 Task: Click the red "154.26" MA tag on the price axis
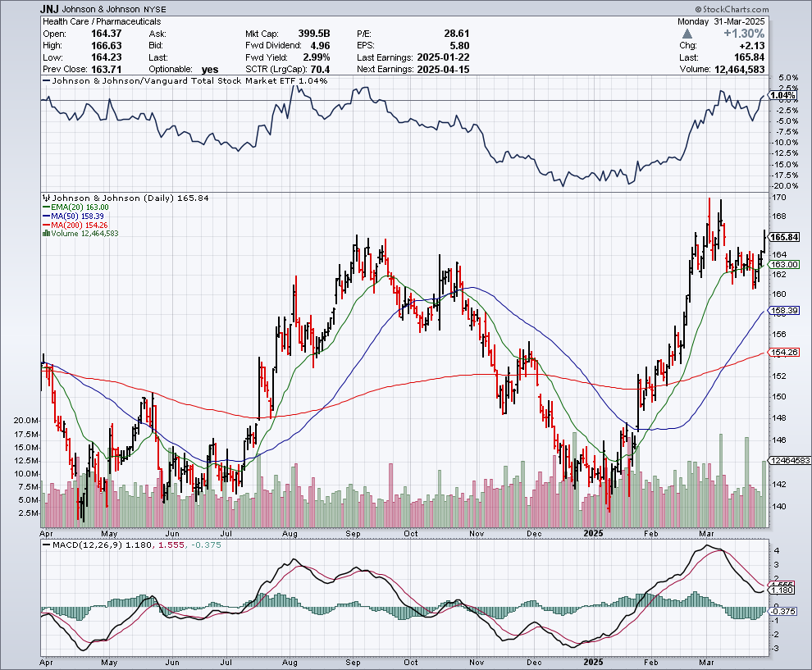tap(784, 353)
